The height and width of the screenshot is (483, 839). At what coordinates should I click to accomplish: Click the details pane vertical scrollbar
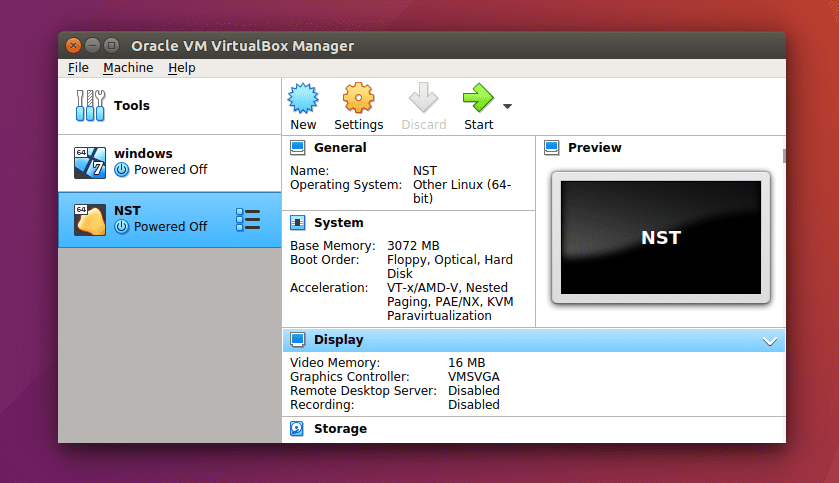(x=784, y=156)
